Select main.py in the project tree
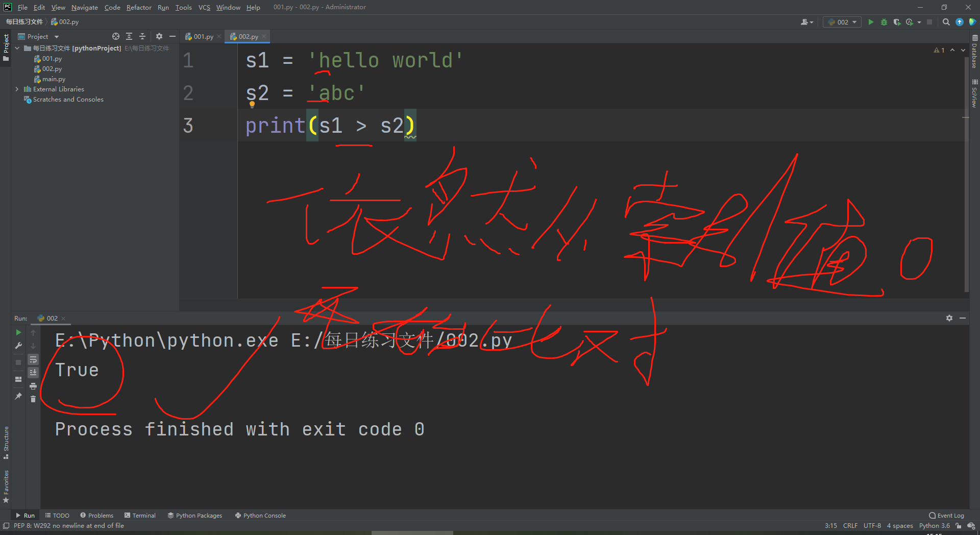The height and width of the screenshot is (535, 980). (54, 79)
